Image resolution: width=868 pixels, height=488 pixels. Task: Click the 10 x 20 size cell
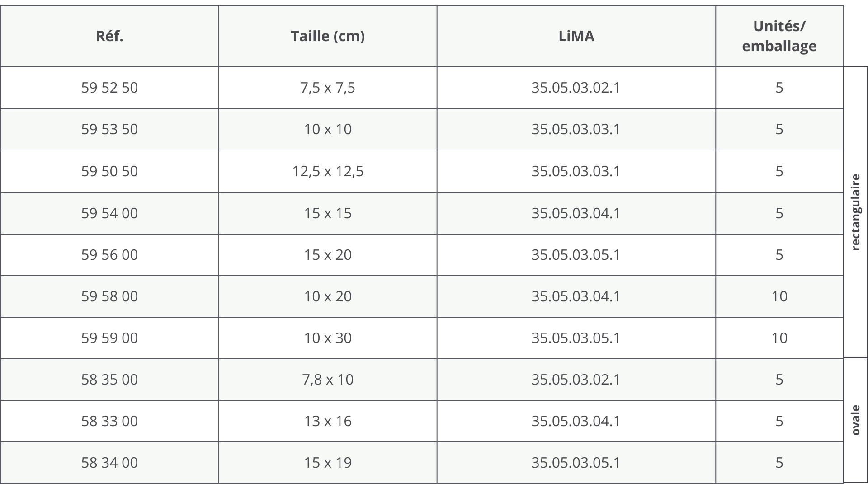click(x=328, y=296)
